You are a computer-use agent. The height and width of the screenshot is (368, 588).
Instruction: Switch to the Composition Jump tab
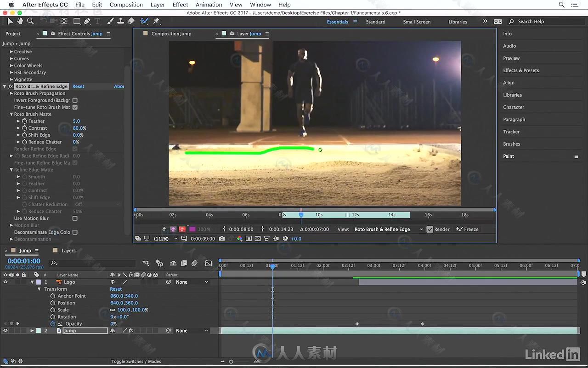[x=171, y=34]
